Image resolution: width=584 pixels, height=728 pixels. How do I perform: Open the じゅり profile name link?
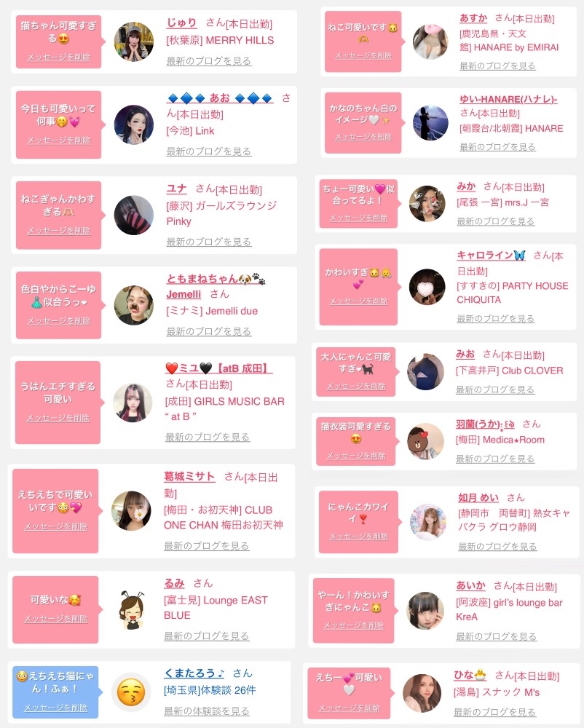pyautogui.click(x=181, y=23)
